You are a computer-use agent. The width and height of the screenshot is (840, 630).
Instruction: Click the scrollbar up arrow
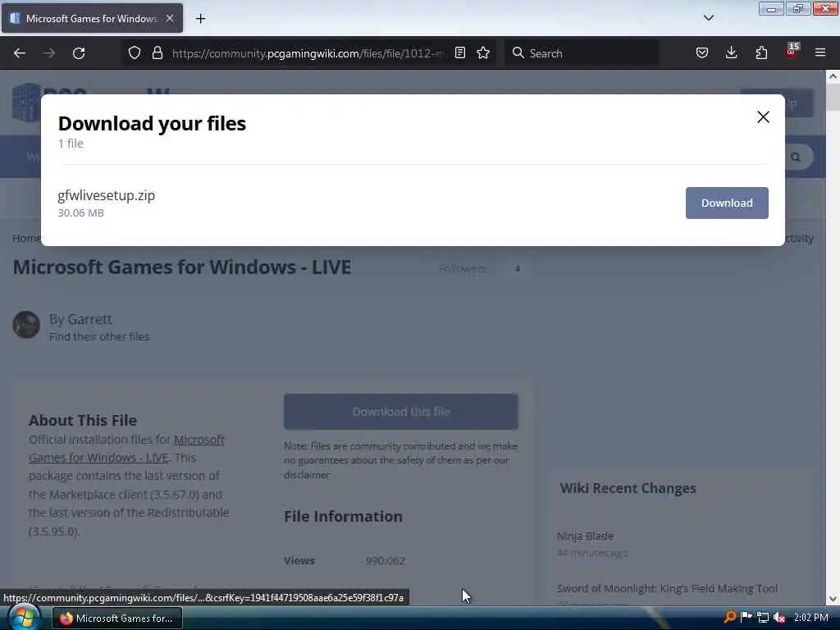point(833,76)
